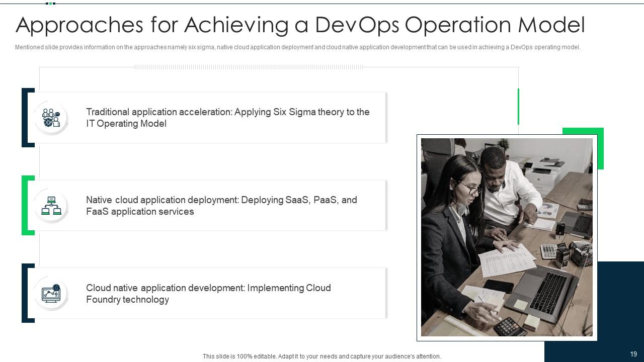Click the navy bracket beside the Six Sigma item
This screenshot has width=644, height=362.
25,117
